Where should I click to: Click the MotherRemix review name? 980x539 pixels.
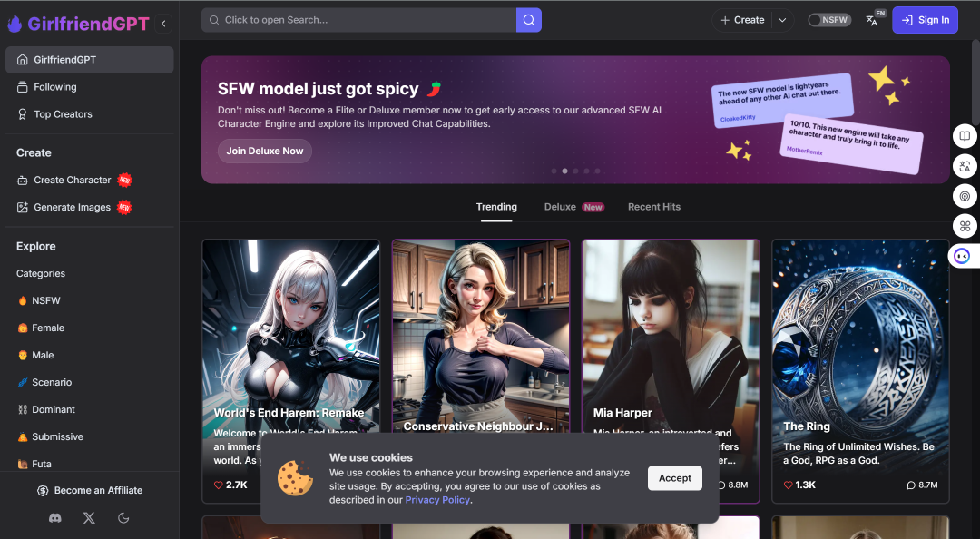804,151
